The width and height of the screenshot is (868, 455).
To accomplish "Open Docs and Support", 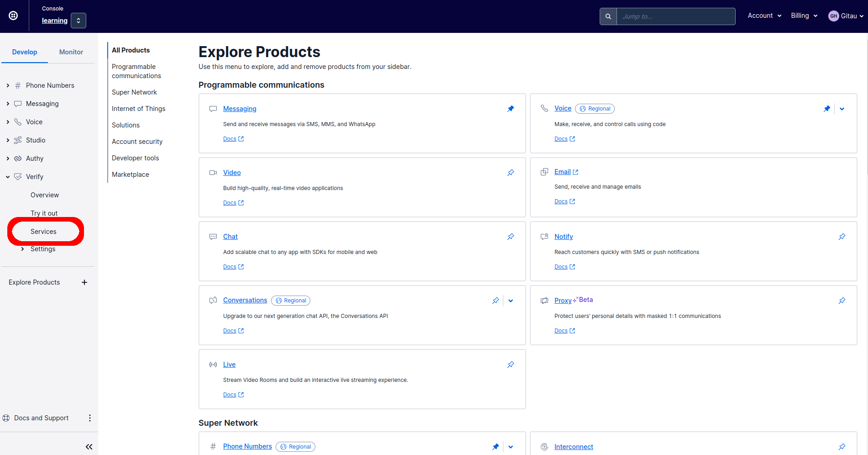I will point(41,418).
